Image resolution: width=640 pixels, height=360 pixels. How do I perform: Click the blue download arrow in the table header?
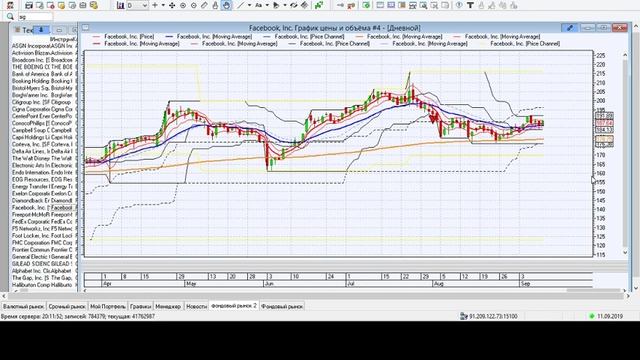pos(41,30)
